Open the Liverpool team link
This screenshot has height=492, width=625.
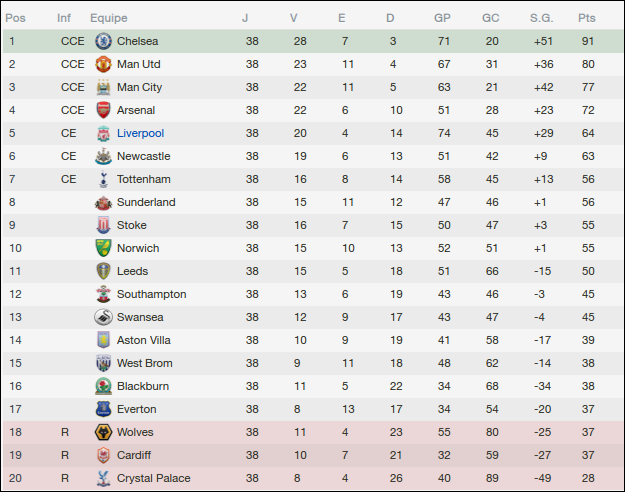140,133
